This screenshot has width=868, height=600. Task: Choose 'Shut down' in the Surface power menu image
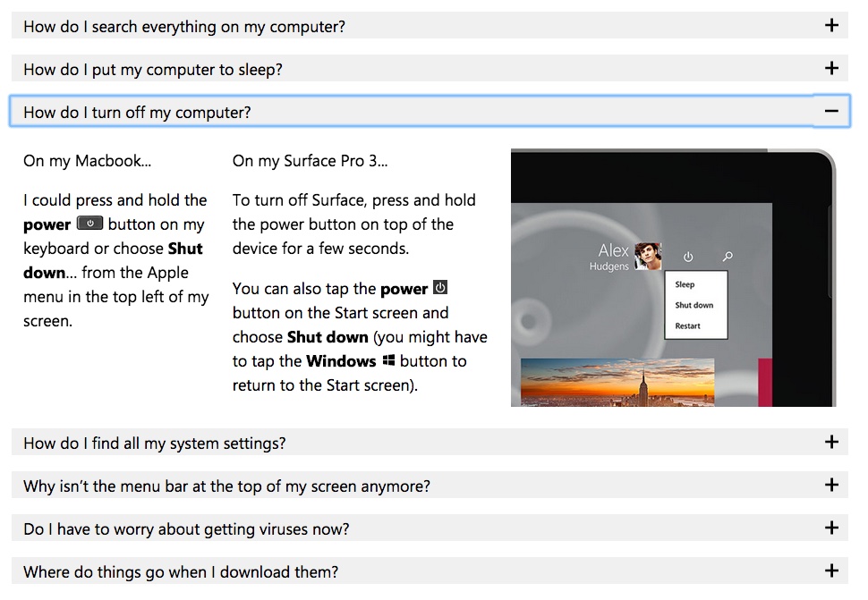[694, 305]
